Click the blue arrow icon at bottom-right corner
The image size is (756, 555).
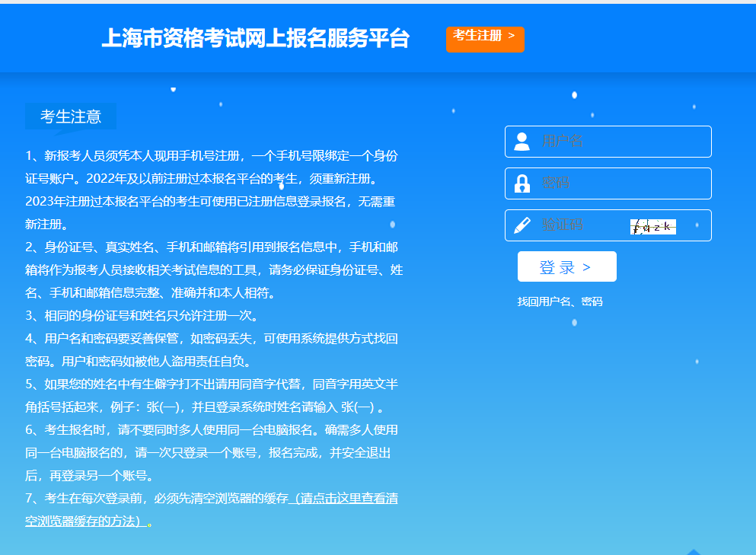tap(693, 551)
